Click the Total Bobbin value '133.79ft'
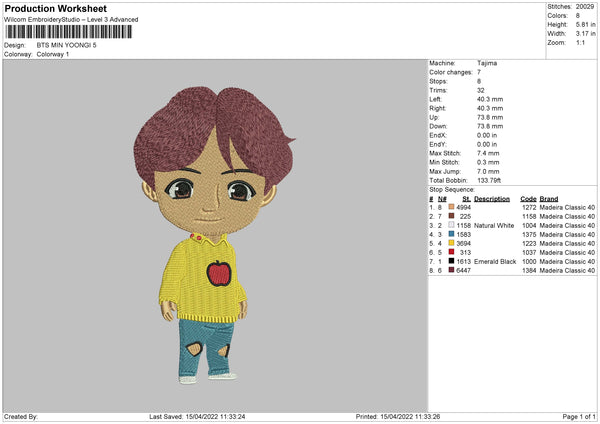This screenshot has width=600, height=424. coord(489,180)
